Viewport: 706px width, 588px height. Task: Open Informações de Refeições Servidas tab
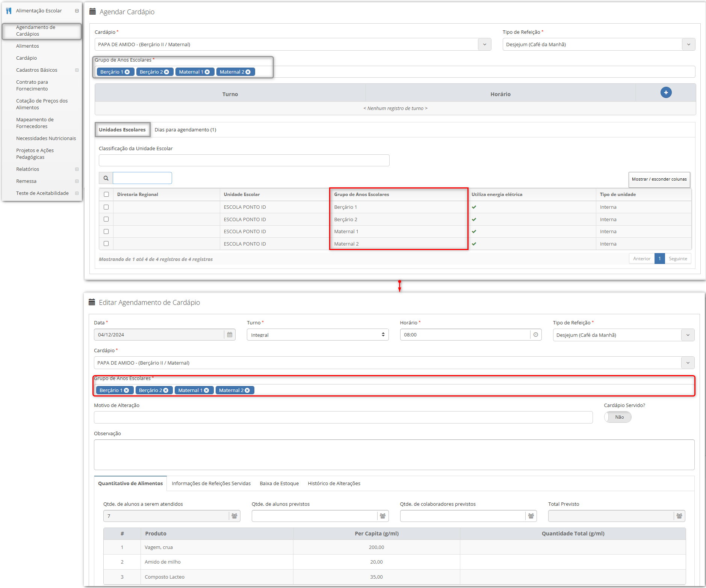click(x=211, y=484)
